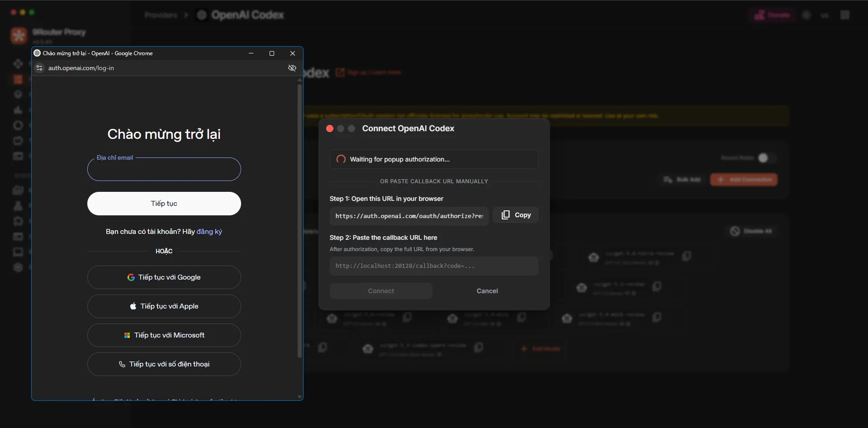Click the popup scrollbar up arrow

(299, 80)
